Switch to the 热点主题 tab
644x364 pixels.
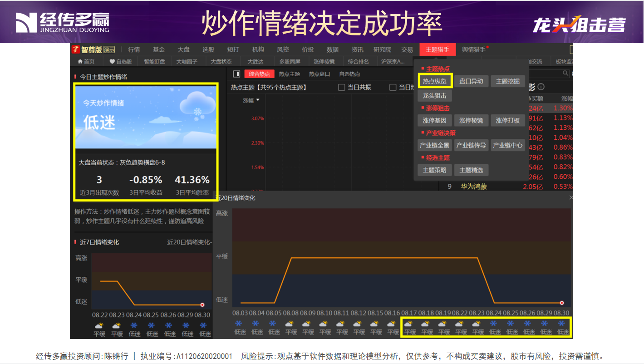(x=289, y=74)
